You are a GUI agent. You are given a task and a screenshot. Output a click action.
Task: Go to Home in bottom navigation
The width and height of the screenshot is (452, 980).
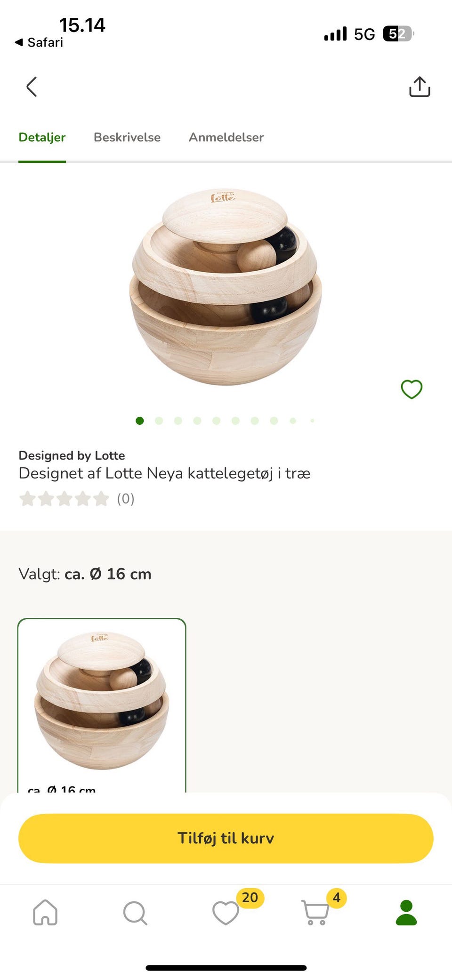tap(45, 912)
